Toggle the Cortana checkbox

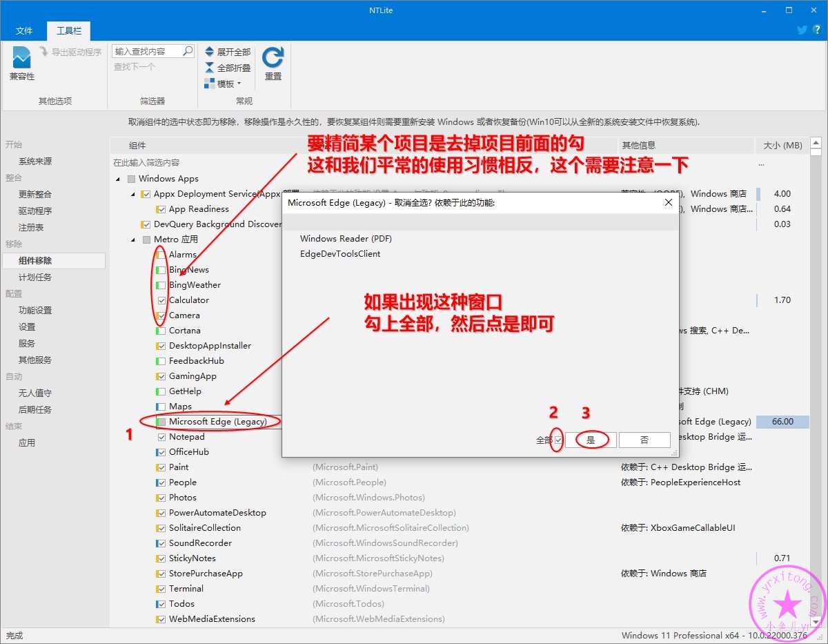coord(161,331)
